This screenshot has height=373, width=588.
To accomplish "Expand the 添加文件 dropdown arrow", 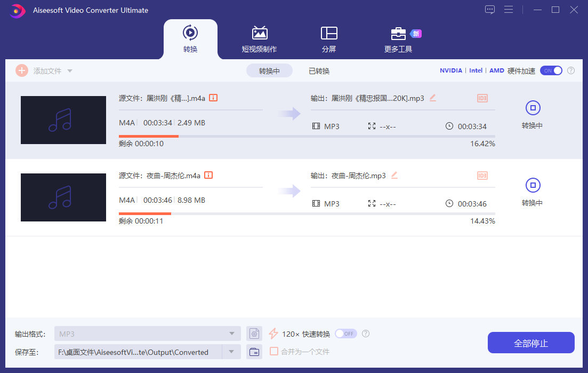I will pyautogui.click(x=70, y=71).
